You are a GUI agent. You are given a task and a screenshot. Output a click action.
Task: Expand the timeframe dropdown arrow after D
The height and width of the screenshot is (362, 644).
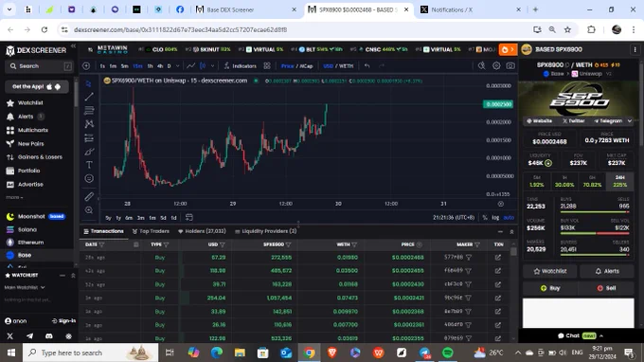click(x=177, y=65)
